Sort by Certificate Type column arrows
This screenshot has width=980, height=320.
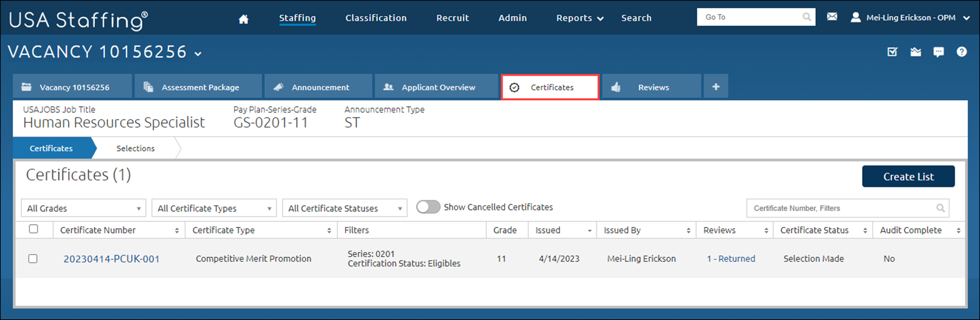[329, 230]
